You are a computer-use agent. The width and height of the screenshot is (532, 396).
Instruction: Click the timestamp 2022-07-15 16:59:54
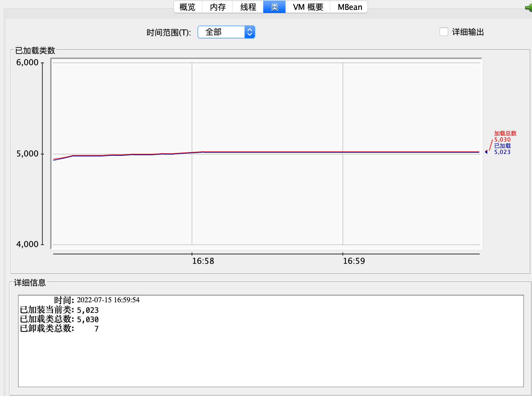[x=108, y=300]
